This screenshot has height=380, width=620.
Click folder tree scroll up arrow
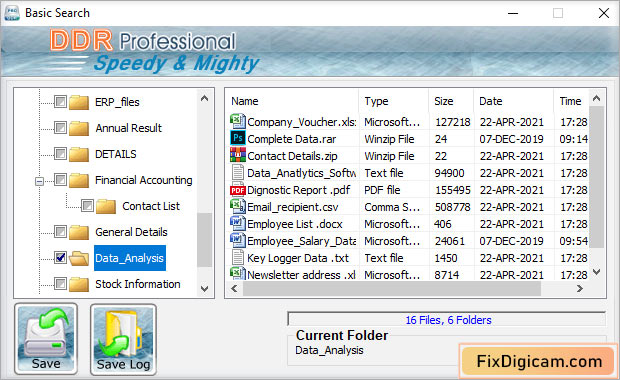[x=204, y=98]
